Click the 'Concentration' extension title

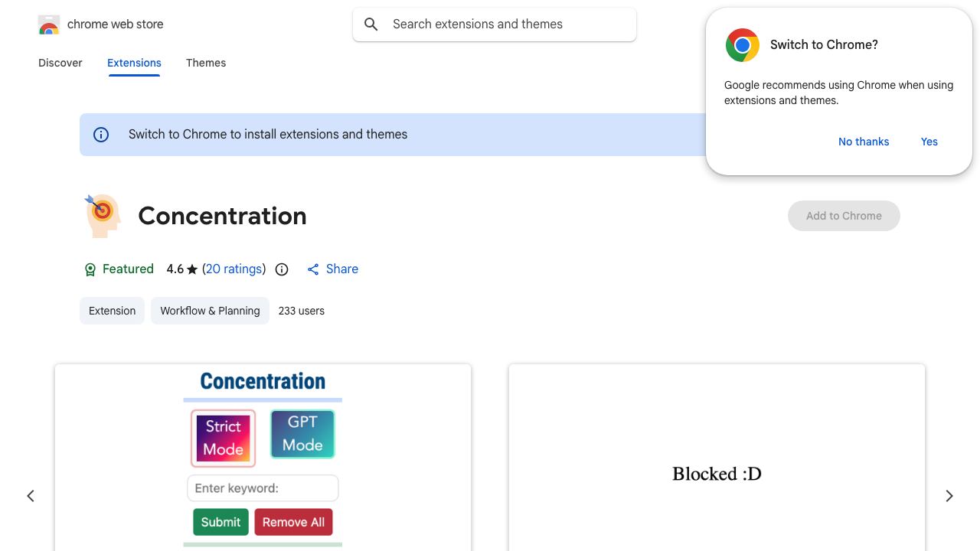[x=223, y=216]
